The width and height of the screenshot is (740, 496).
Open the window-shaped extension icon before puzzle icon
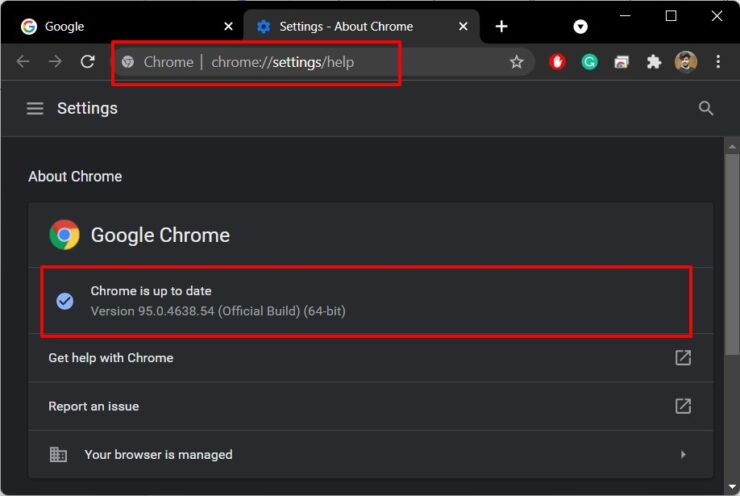click(x=622, y=62)
